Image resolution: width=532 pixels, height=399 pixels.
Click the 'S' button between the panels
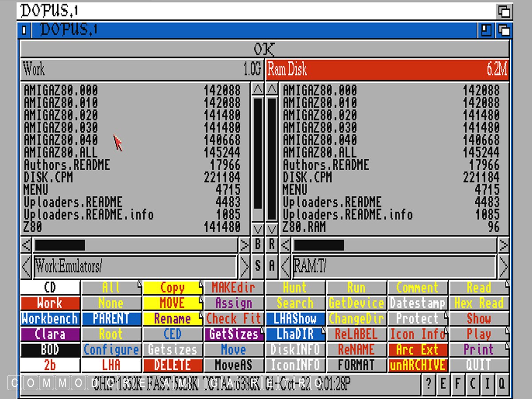[x=258, y=266]
